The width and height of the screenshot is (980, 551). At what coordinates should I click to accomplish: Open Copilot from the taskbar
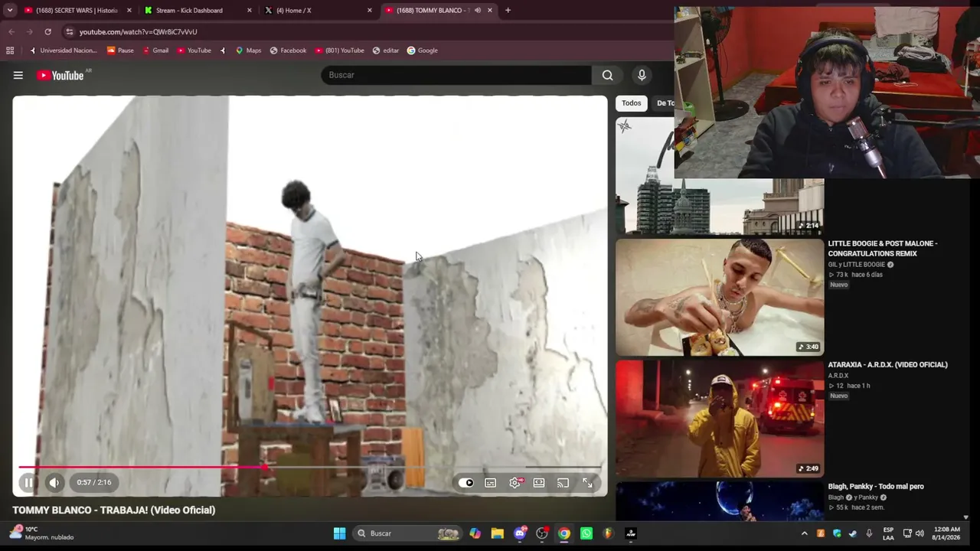[x=475, y=533]
